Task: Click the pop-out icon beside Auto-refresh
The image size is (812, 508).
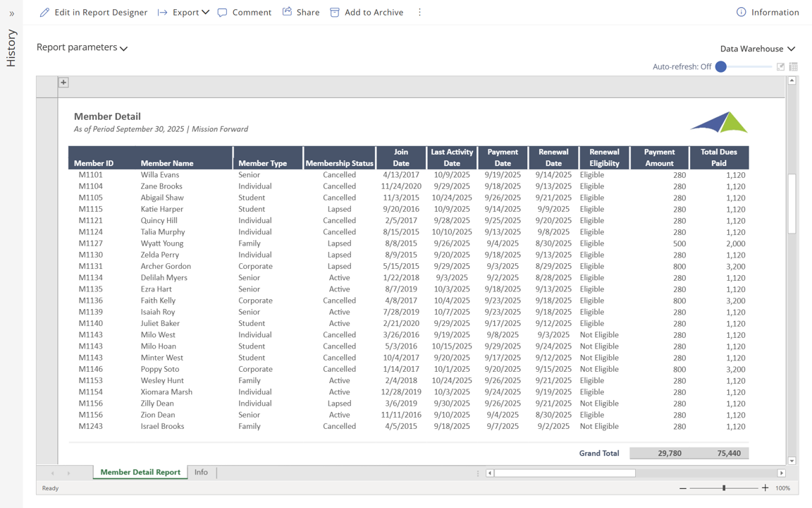Action: pyautogui.click(x=780, y=67)
